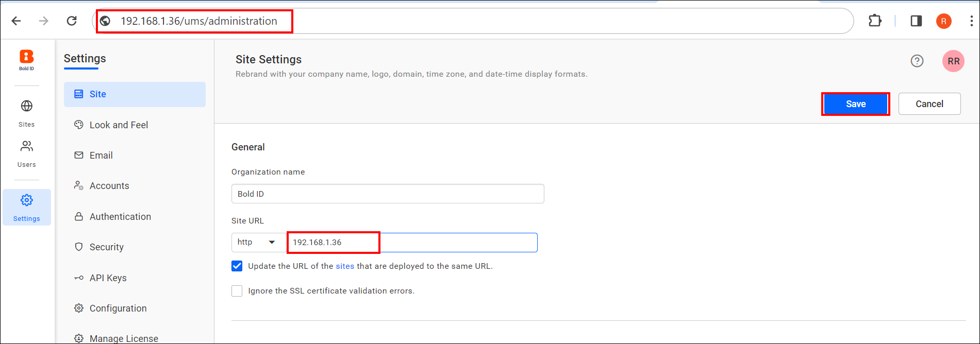The image size is (980, 344).
Task: Click the 'Site Settings' heading
Action: [269, 60]
